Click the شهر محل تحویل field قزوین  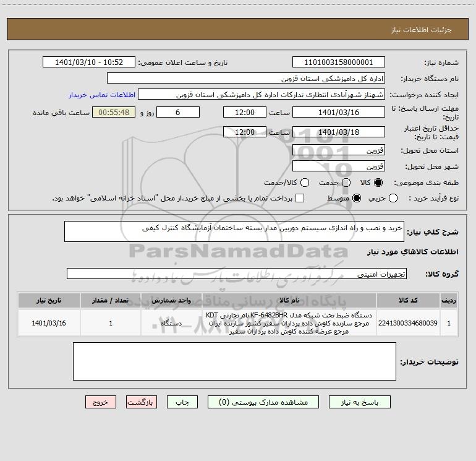[339, 166]
